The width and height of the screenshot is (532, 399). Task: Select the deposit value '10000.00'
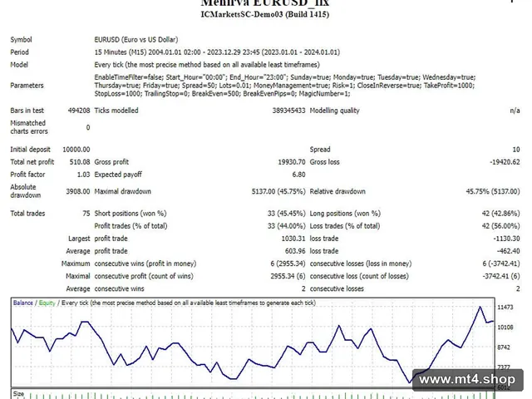pyautogui.click(x=76, y=150)
